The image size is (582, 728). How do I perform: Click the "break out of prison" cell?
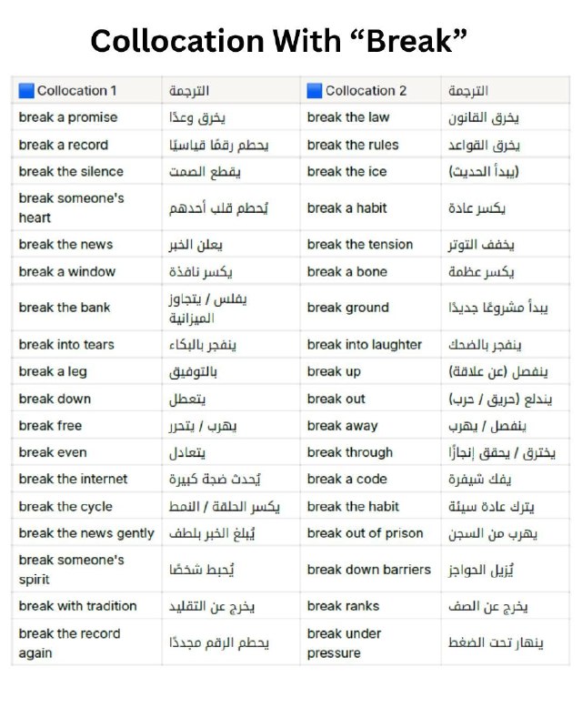point(370,533)
